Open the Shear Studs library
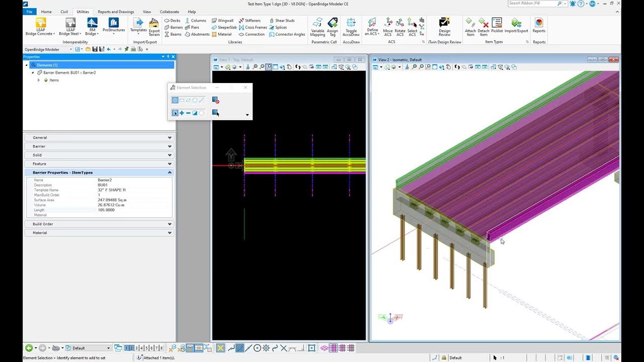The image size is (644, 362). [282, 21]
